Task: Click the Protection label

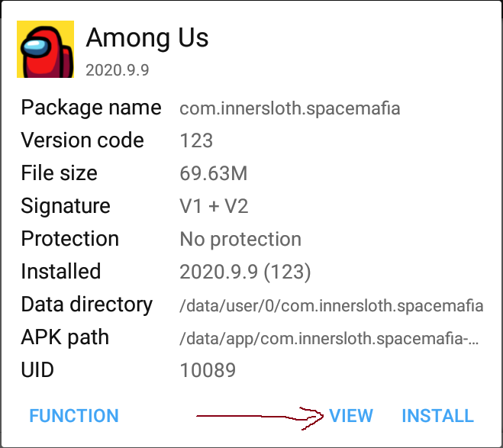Action: (x=70, y=239)
